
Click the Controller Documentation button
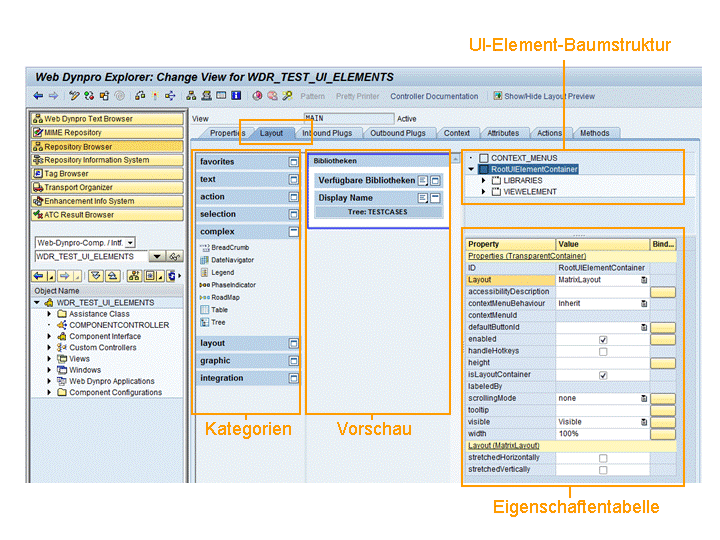click(434, 97)
